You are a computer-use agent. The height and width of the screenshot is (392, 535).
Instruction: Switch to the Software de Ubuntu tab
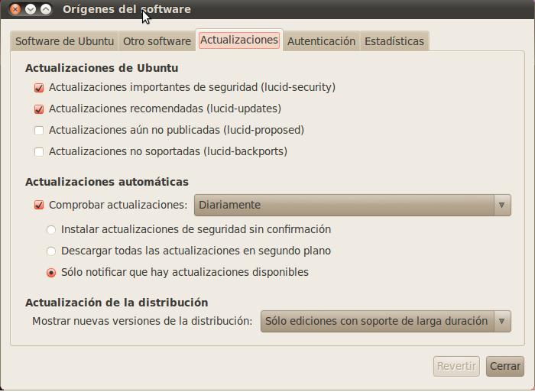tap(64, 41)
